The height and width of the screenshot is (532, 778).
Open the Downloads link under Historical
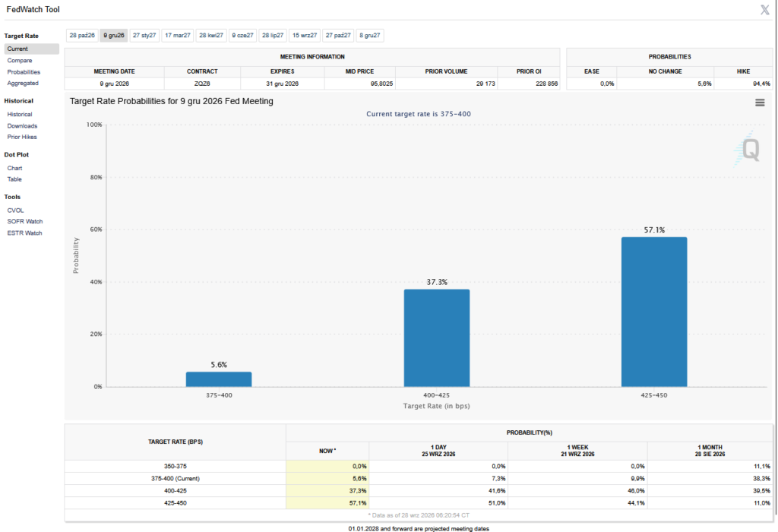click(22, 126)
